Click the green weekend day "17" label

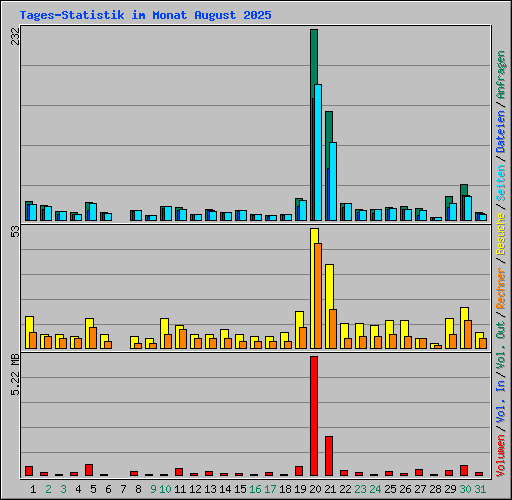pyautogui.click(x=270, y=489)
